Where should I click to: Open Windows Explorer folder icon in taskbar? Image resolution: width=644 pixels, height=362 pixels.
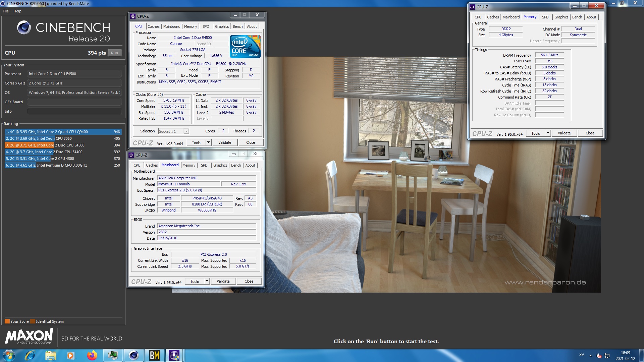click(x=50, y=355)
